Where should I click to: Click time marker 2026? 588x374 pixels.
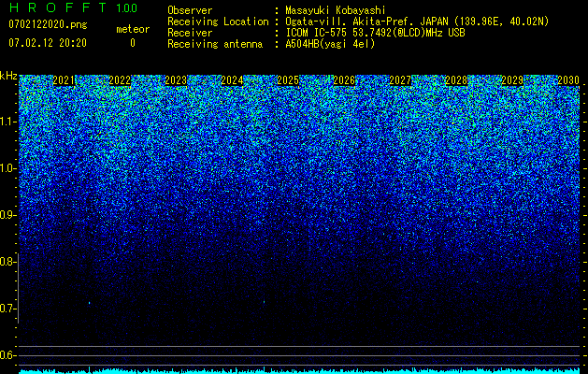(344, 80)
